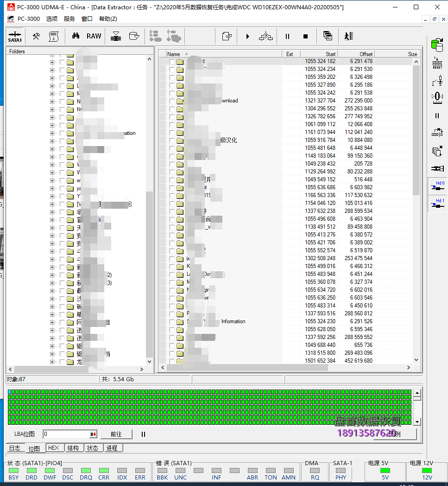The height and width of the screenshot is (486, 448).
Task: Open the 服务 menu
Action: [x=69, y=19]
